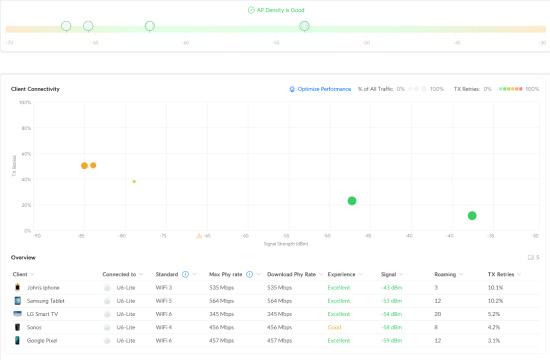
Task: Click the info icon next to Standard
Action: click(185, 274)
